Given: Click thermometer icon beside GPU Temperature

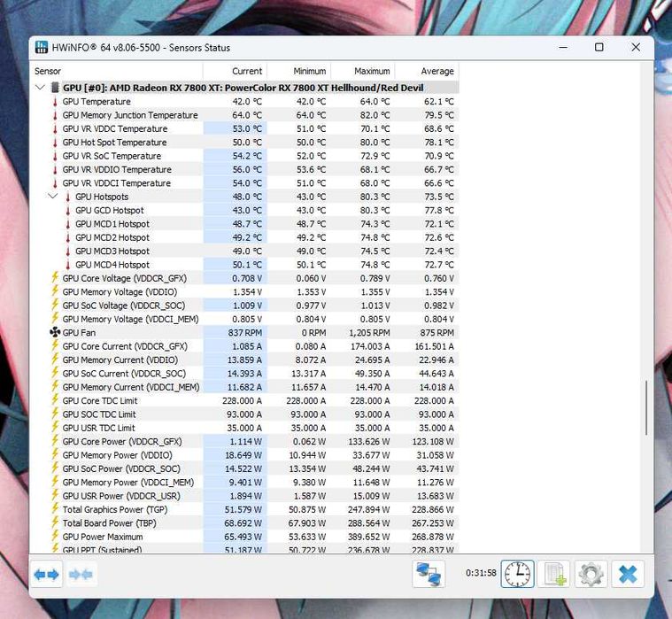Looking at the screenshot, I should click(x=55, y=102).
